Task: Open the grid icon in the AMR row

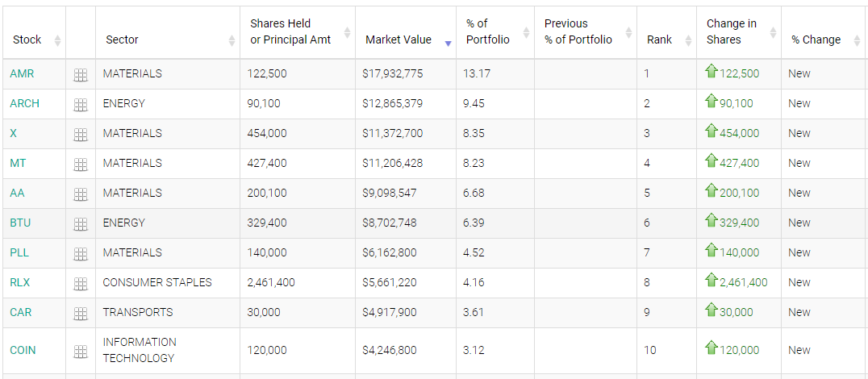Action: 81,75
